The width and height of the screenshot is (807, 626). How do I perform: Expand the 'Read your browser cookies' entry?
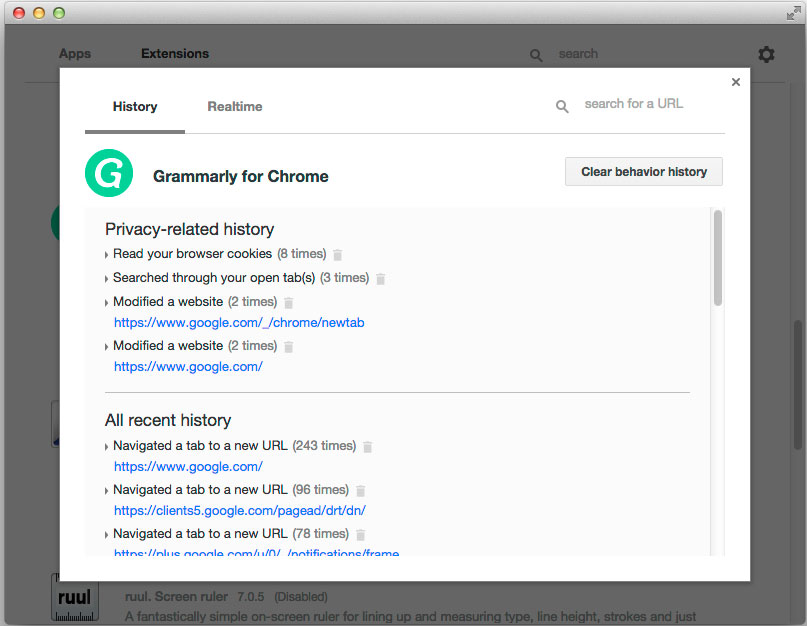(x=107, y=255)
